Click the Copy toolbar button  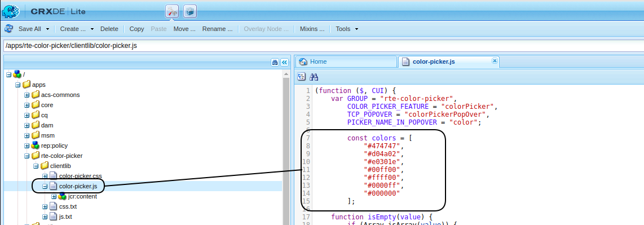coord(137,29)
